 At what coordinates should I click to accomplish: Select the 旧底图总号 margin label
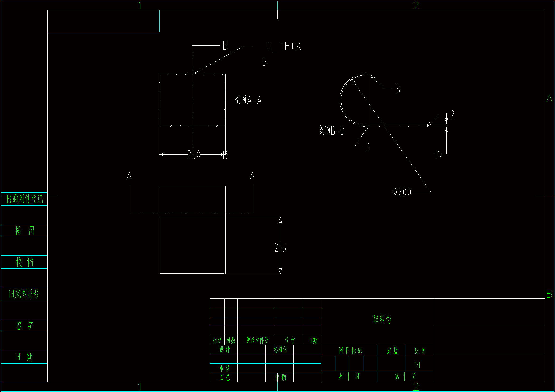point(24,294)
